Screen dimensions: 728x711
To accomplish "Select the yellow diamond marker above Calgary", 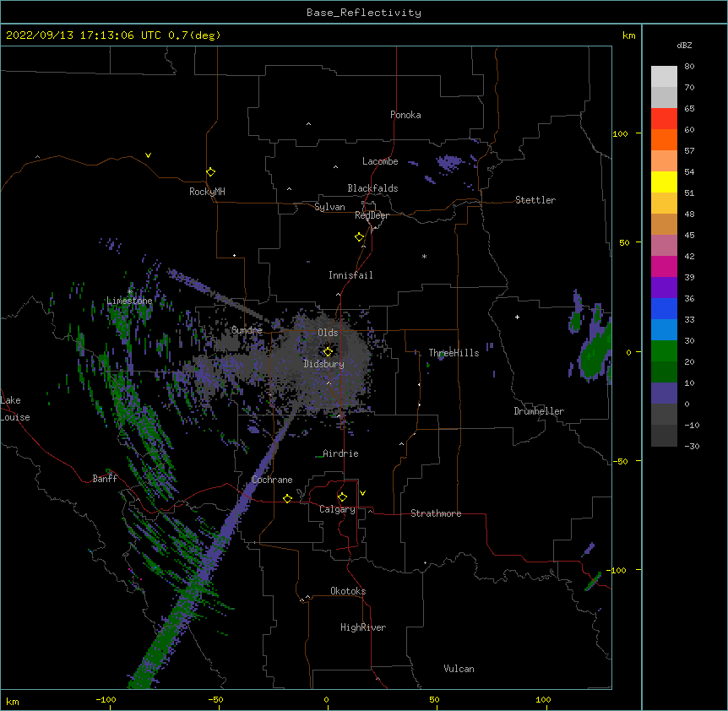I will [342, 497].
